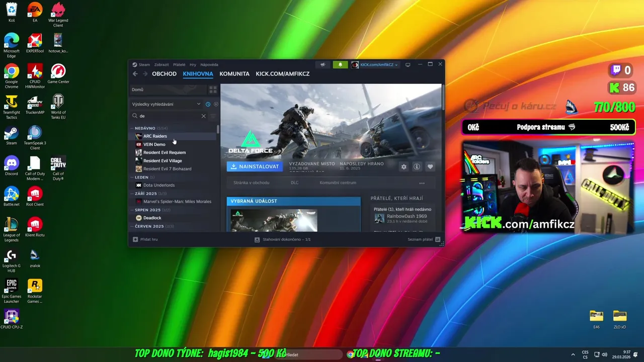Viewport: 644px width, 362px height.
Task: Open CPUID HWMonitor desktop icon
Action: (x=35, y=76)
